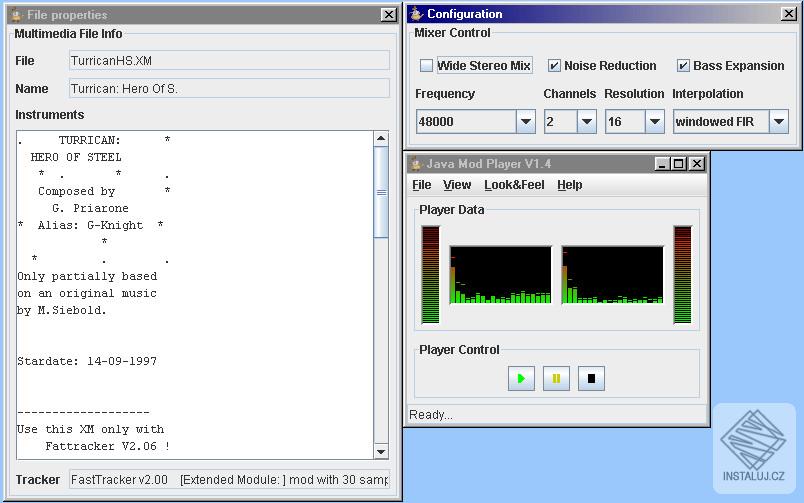The height and width of the screenshot is (503, 804).
Task: Open the Help menu
Action: 570,185
